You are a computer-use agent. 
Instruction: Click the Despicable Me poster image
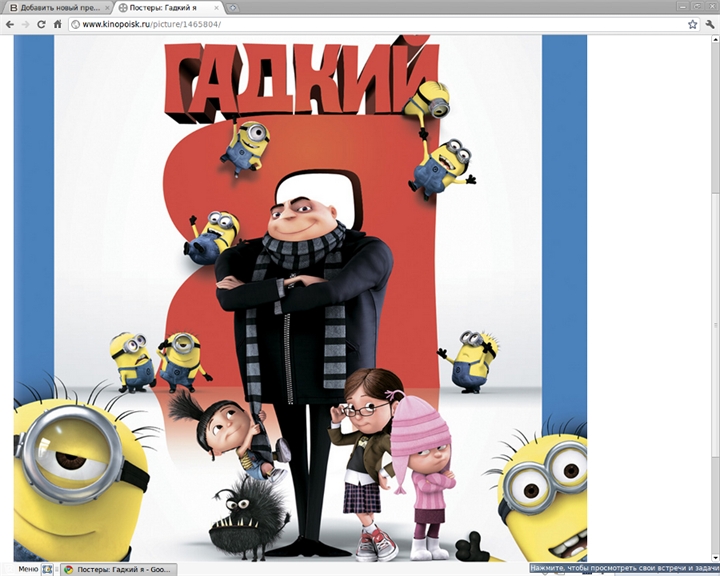pos(300,298)
